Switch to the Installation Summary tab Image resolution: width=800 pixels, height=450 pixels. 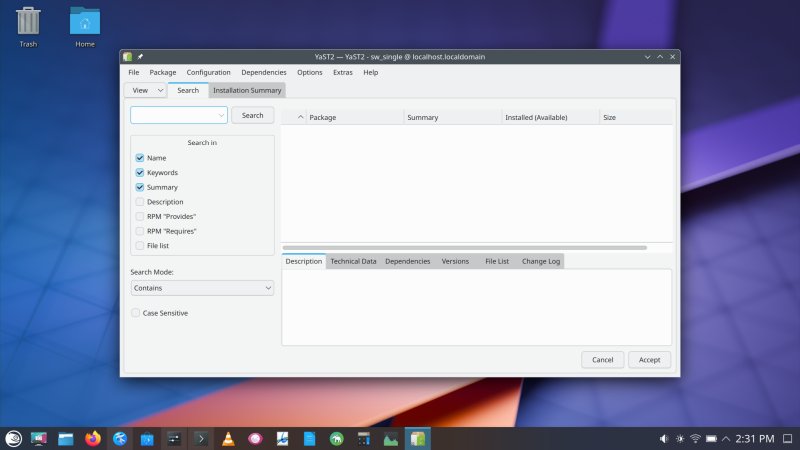[x=247, y=90]
